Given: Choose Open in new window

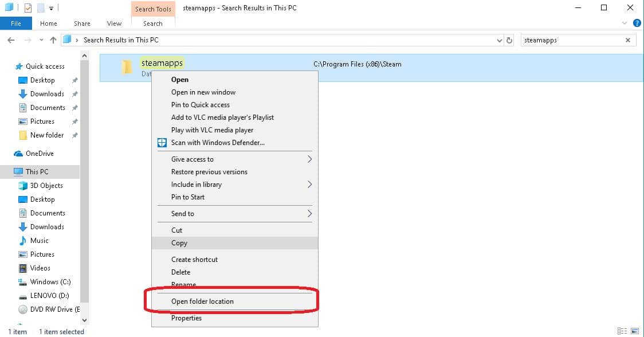Looking at the screenshot, I should tap(234, 92).
